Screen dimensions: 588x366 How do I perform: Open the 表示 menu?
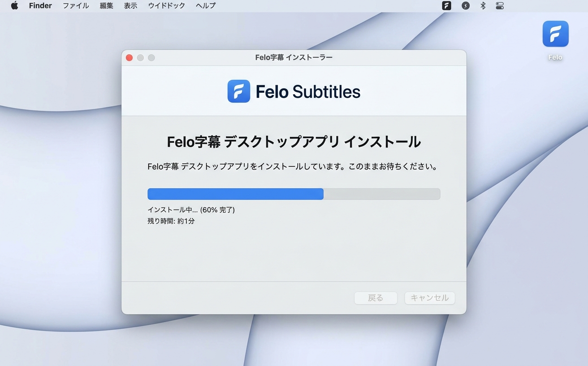click(x=130, y=6)
